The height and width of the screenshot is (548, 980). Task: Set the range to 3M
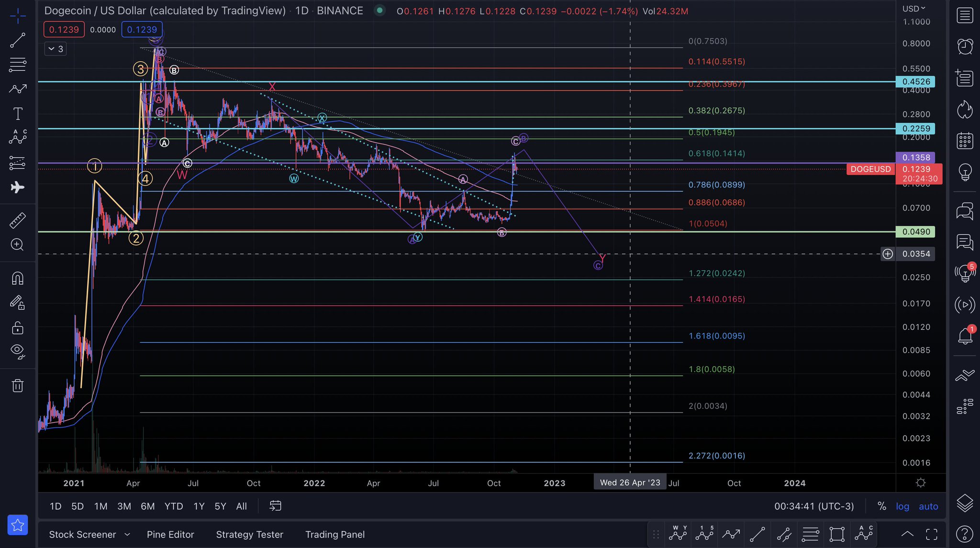(x=124, y=506)
